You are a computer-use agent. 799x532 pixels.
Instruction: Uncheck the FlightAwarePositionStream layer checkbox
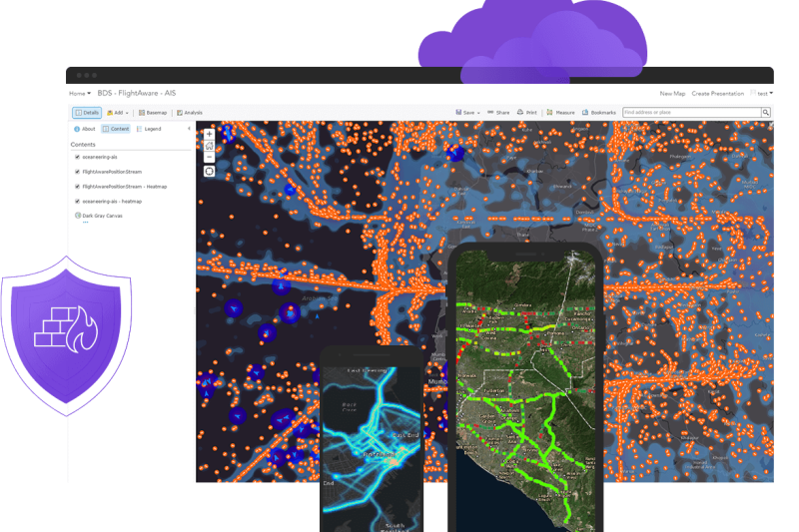coord(78,172)
